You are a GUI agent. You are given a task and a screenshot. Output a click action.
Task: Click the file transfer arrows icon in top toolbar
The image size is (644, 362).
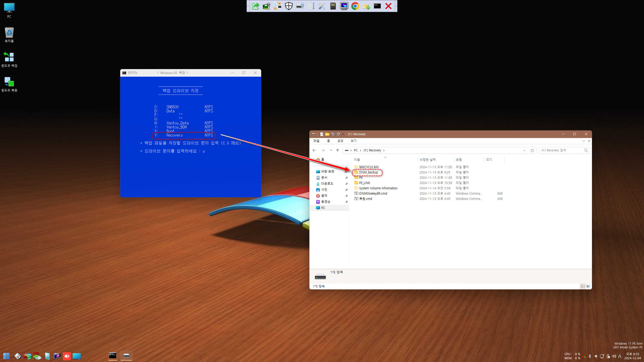[278, 6]
